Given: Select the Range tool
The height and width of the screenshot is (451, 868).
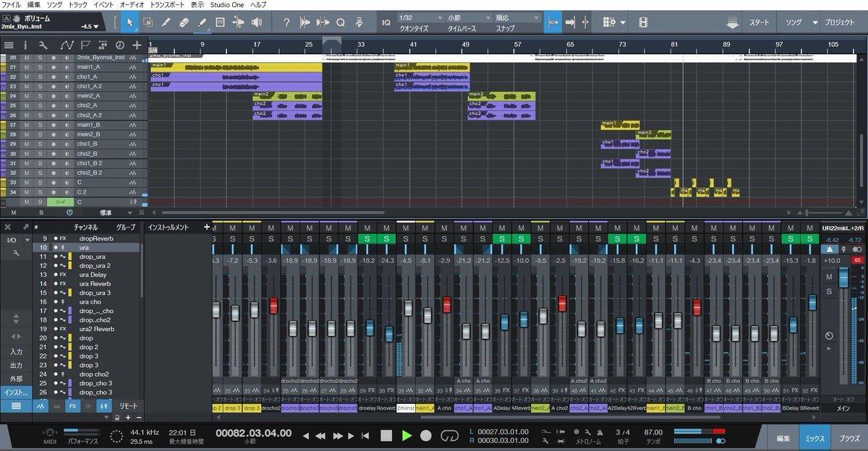Looking at the screenshot, I should pos(148,22).
